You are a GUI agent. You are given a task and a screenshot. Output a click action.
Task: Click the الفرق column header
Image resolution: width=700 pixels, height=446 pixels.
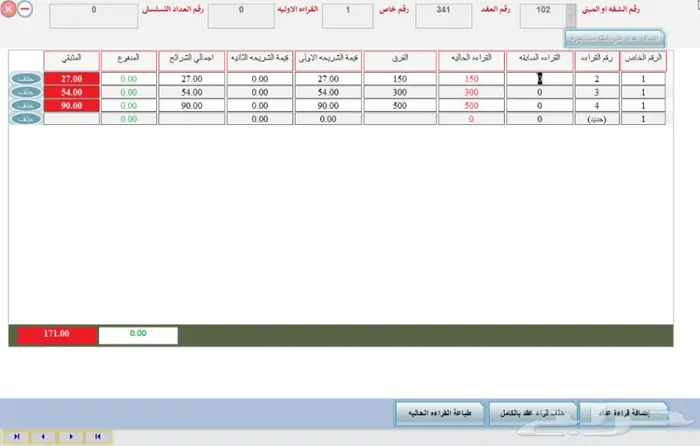pyautogui.click(x=400, y=61)
